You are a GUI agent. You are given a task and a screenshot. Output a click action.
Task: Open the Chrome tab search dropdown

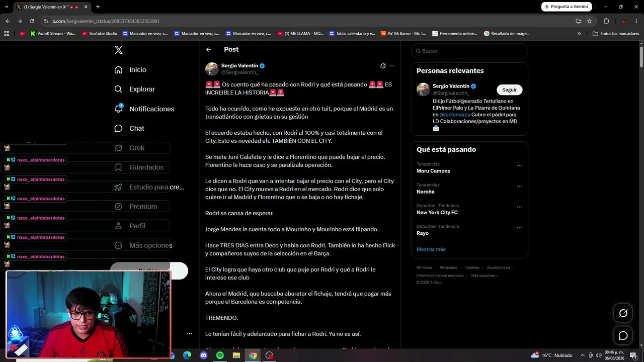pyautogui.click(x=6, y=7)
